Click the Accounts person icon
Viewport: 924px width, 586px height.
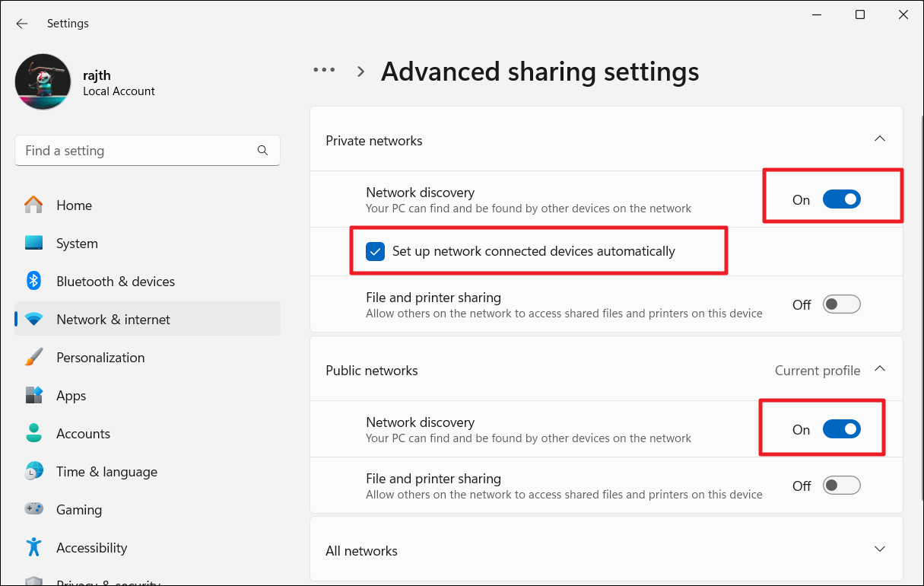33,434
